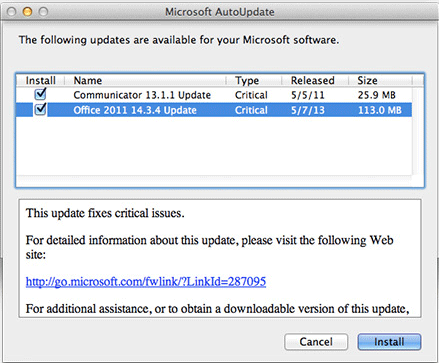
Task: Click the 'This update fixes critical issues' text
Action: tap(105, 213)
